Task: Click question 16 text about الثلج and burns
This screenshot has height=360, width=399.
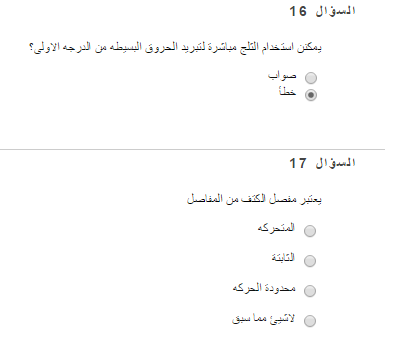Action: [x=176, y=47]
